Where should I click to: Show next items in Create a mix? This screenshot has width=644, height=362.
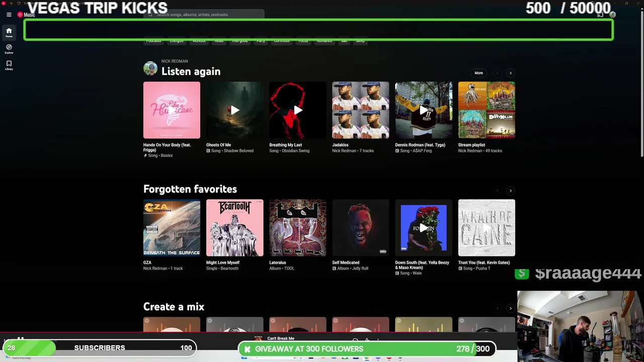[510, 308]
